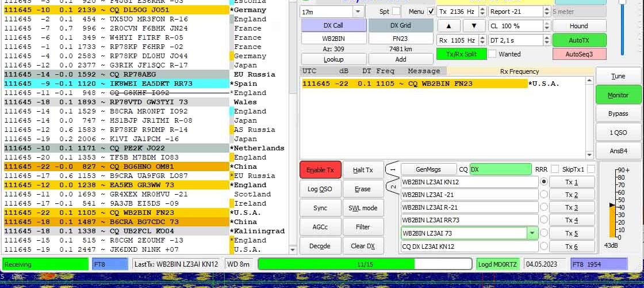
Task: Click the Bypass button
Action: click(x=618, y=113)
